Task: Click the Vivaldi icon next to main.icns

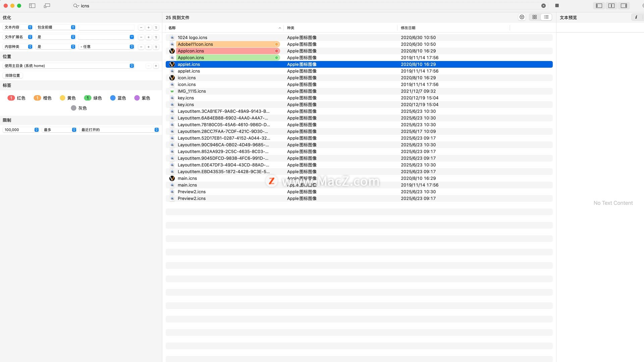Action: click(172, 178)
